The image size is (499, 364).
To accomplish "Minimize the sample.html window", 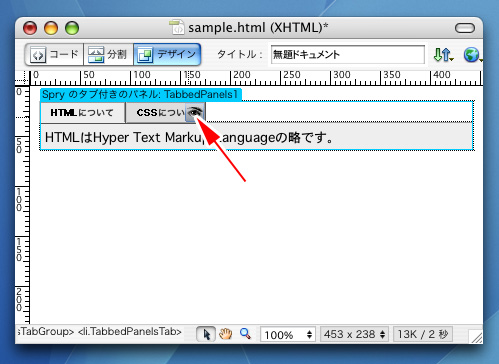I will tap(51, 28).
